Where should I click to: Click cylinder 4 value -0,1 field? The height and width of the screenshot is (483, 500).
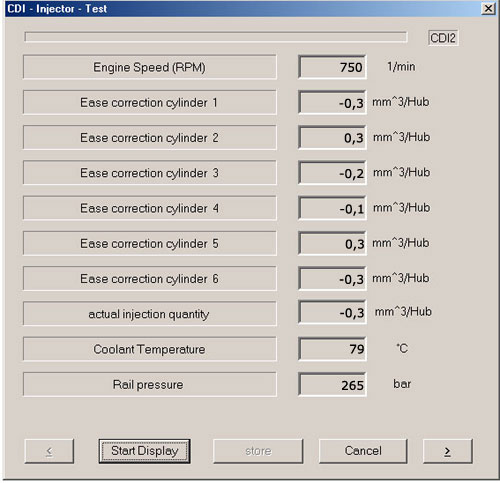pyautogui.click(x=332, y=208)
